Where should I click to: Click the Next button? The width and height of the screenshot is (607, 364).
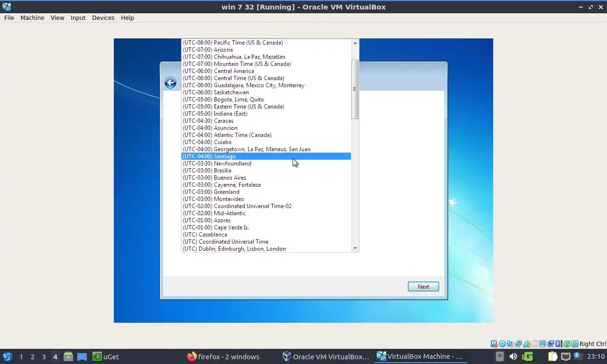423,286
